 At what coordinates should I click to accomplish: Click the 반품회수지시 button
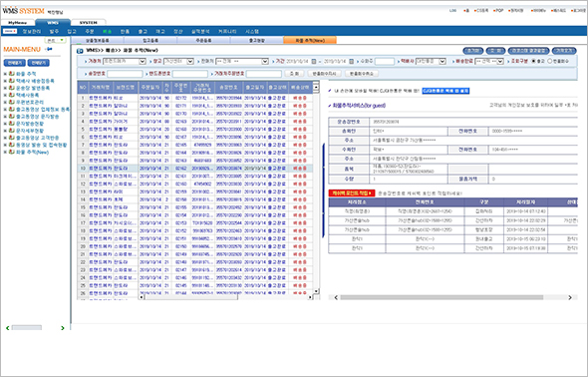point(325,74)
